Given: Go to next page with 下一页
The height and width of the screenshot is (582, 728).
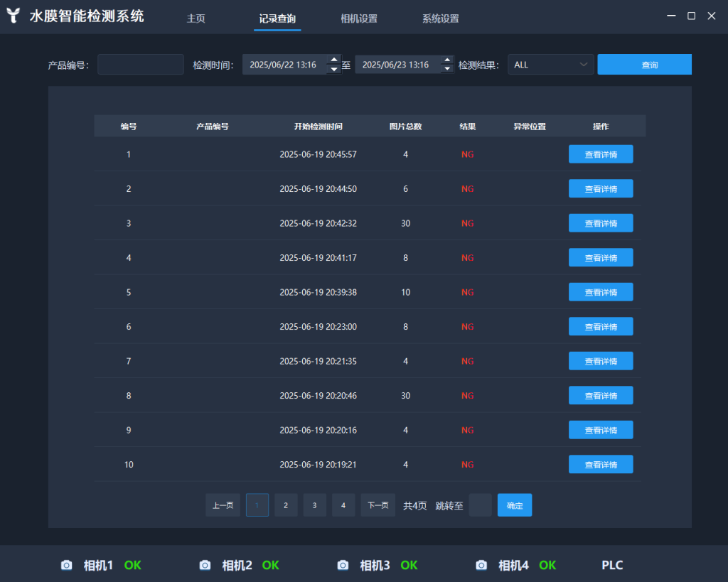Looking at the screenshot, I should (378, 505).
